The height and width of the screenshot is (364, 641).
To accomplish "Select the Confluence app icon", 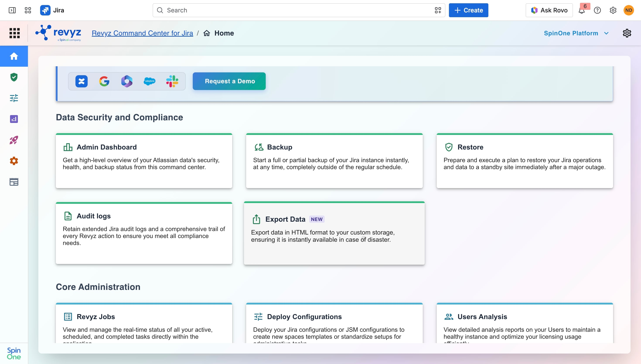I will click(82, 81).
